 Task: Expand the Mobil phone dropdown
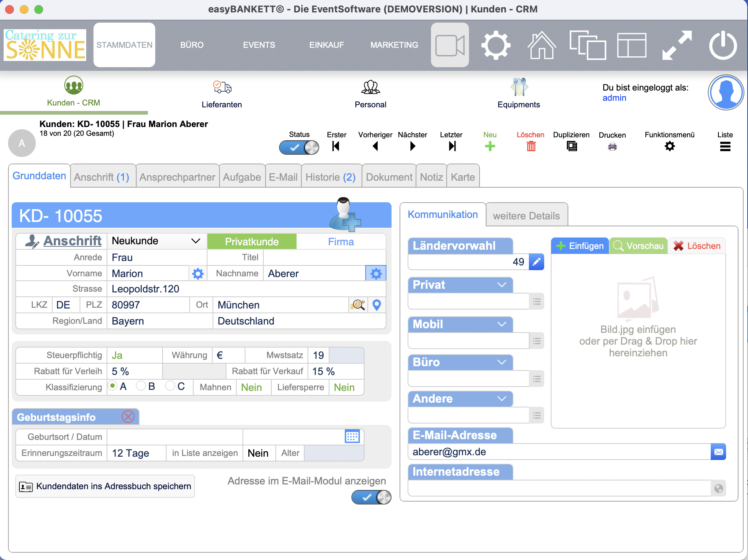pyautogui.click(x=501, y=324)
